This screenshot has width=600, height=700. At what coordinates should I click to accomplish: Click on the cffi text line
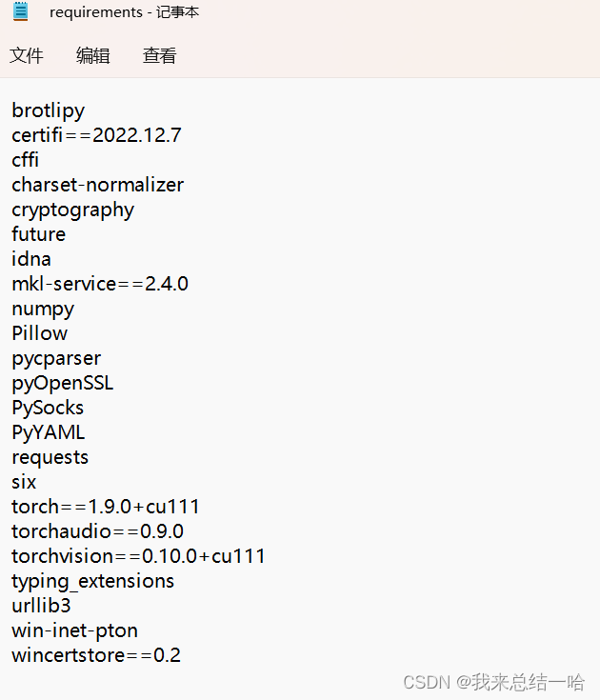coord(26,160)
